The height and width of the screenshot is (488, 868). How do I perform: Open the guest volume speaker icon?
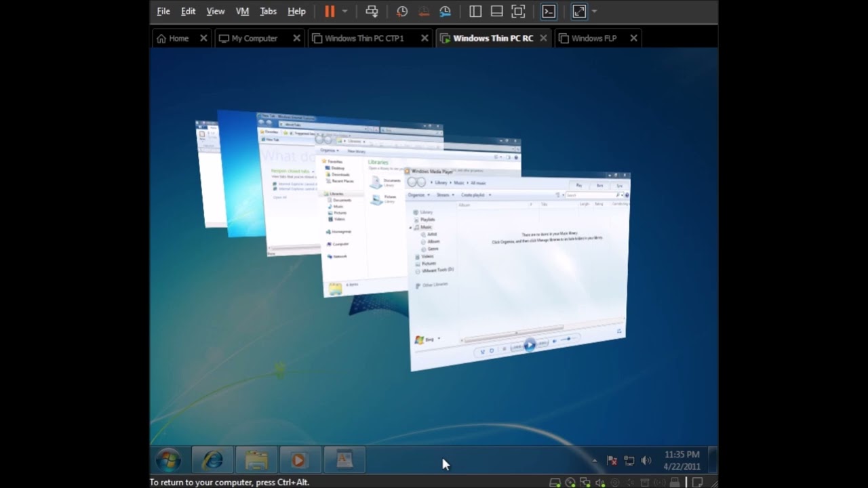pos(646,461)
